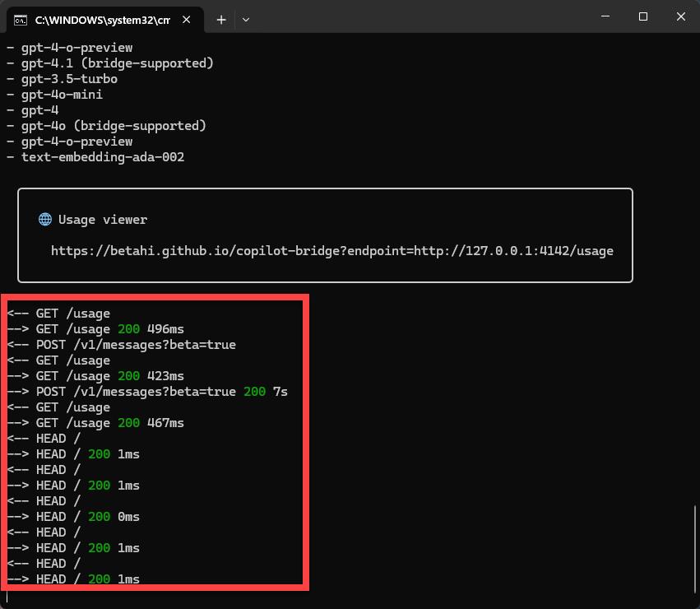Open the betahi.github.io copilot-bridge usage URL
Image resolution: width=700 pixels, height=609 pixels.
[332, 251]
